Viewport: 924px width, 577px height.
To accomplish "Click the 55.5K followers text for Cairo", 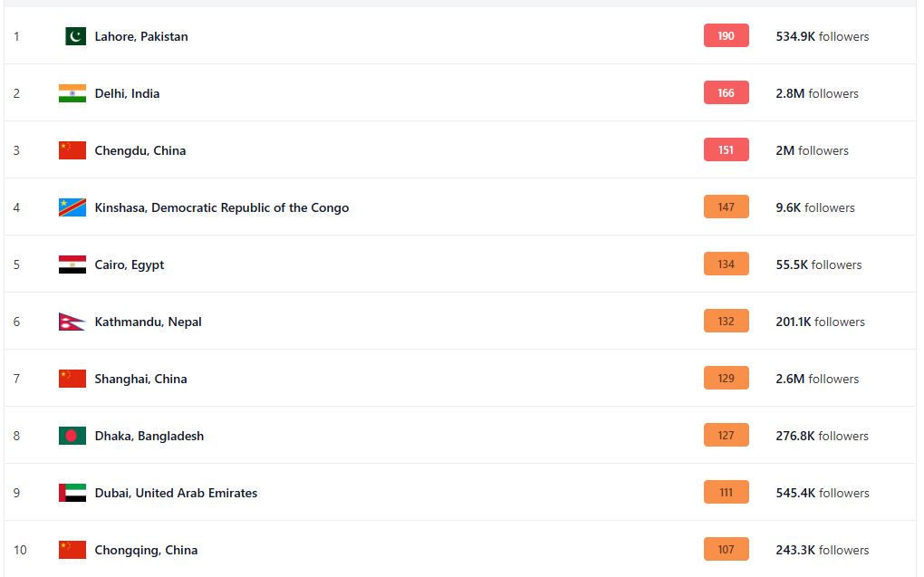I will pos(819,264).
